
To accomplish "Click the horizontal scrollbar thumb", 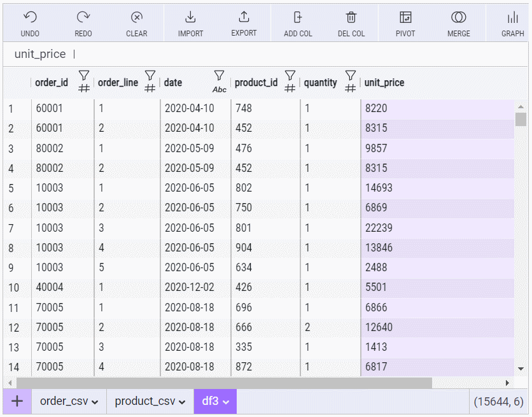I will coord(223,383).
